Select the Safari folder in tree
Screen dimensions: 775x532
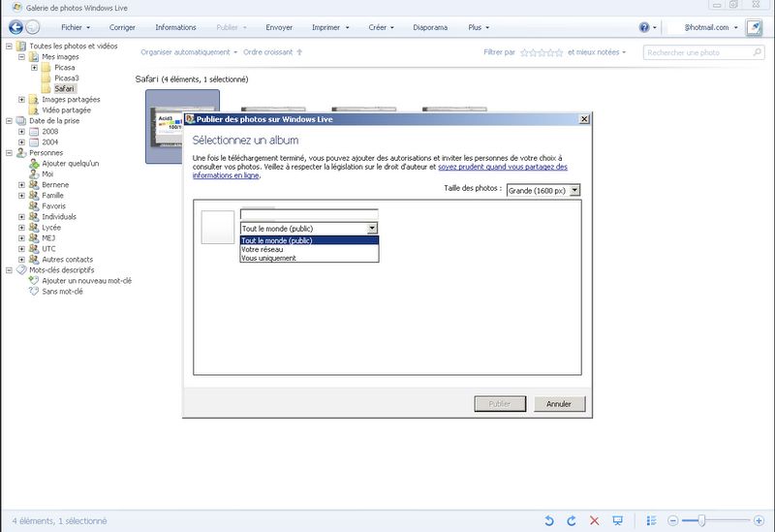coord(64,88)
